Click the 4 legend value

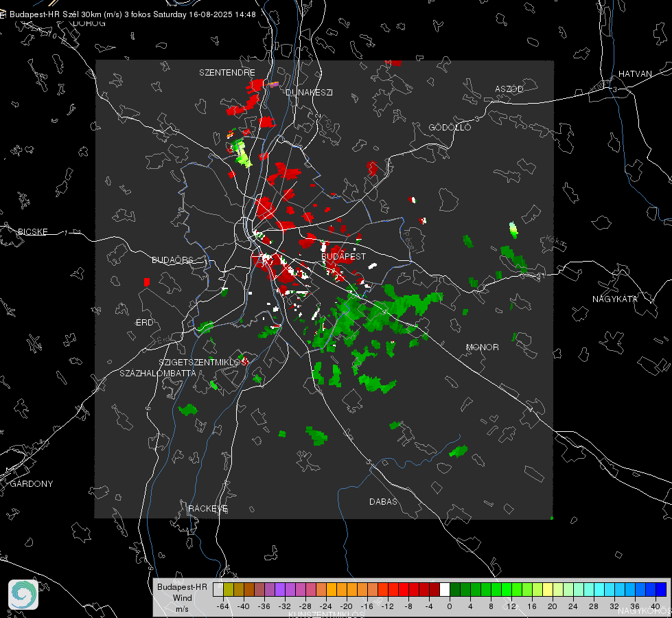pos(470,606)
